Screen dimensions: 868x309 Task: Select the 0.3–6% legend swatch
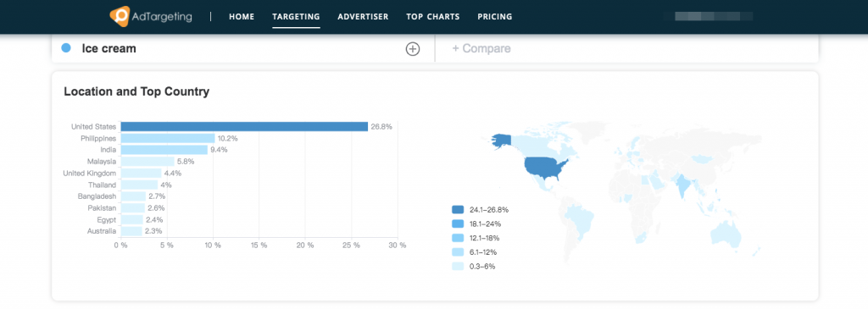[458, 267]
